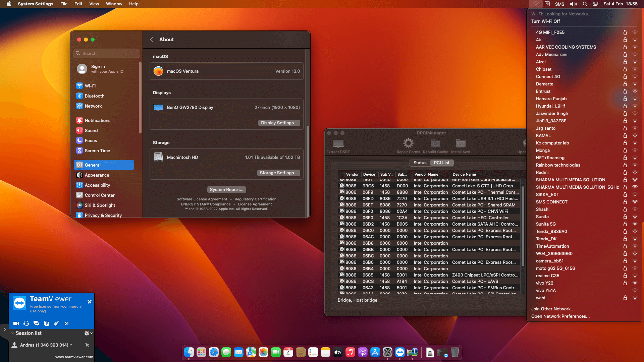Click the About pane scrollbar
Image resolution: width=644 pixels, height=362 pixels.
(308, 171)
